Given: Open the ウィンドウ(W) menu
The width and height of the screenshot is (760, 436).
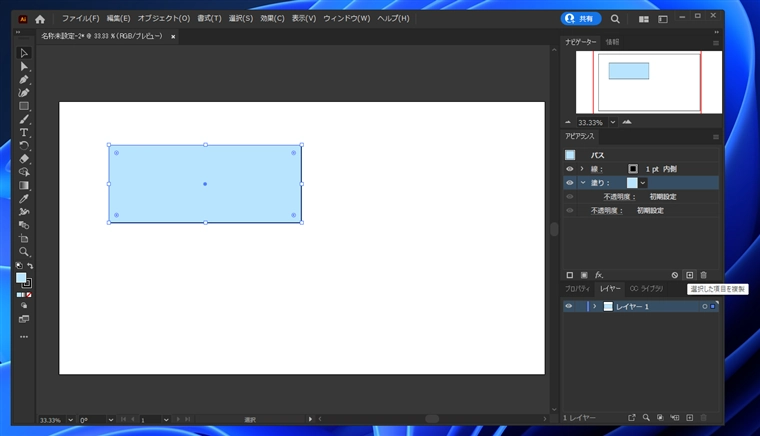Looking at the screenshot, I should [347, 18].
